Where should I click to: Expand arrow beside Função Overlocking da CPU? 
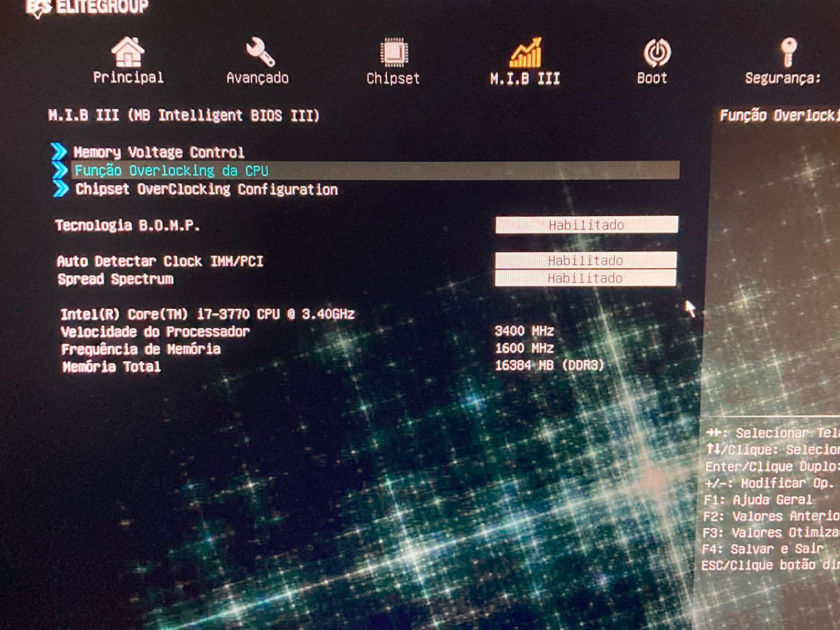pyautogui.click(x=60, y=170)
